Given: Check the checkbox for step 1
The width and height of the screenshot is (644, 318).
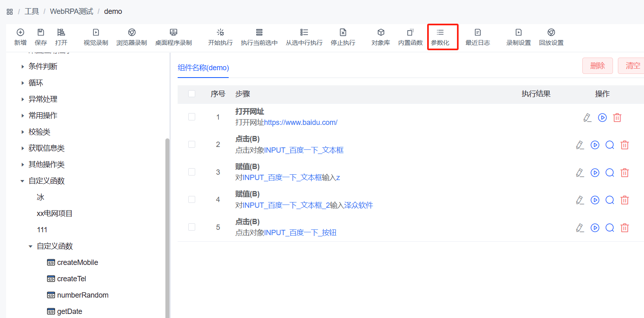Looking at the screenshot, I should coord(192,117).
